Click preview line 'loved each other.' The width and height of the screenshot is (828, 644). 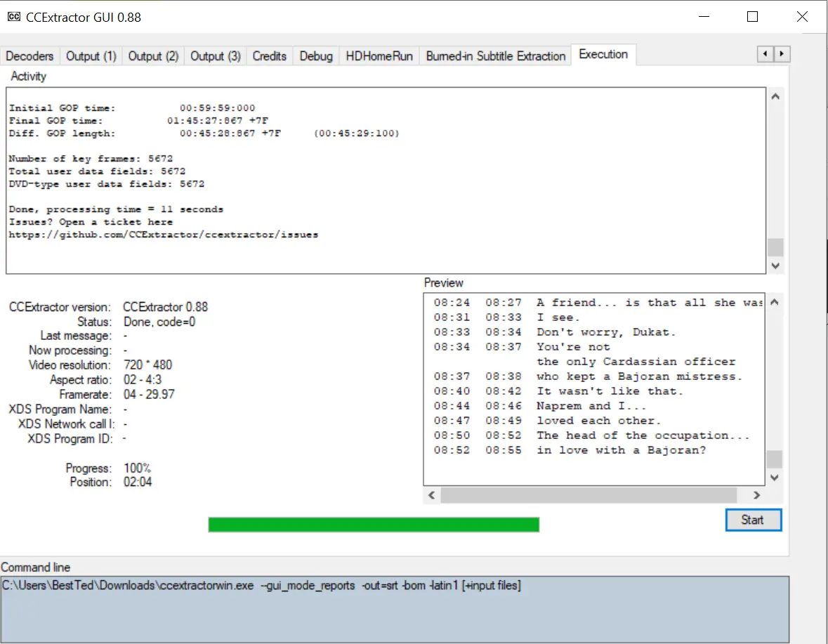point(599,421)
